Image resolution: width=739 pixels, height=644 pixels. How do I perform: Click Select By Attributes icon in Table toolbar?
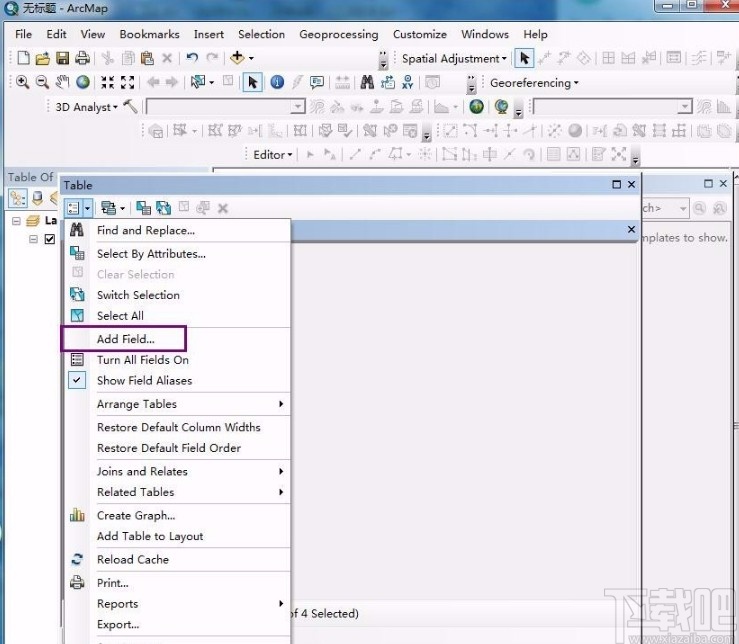click(x=143, y=208)
